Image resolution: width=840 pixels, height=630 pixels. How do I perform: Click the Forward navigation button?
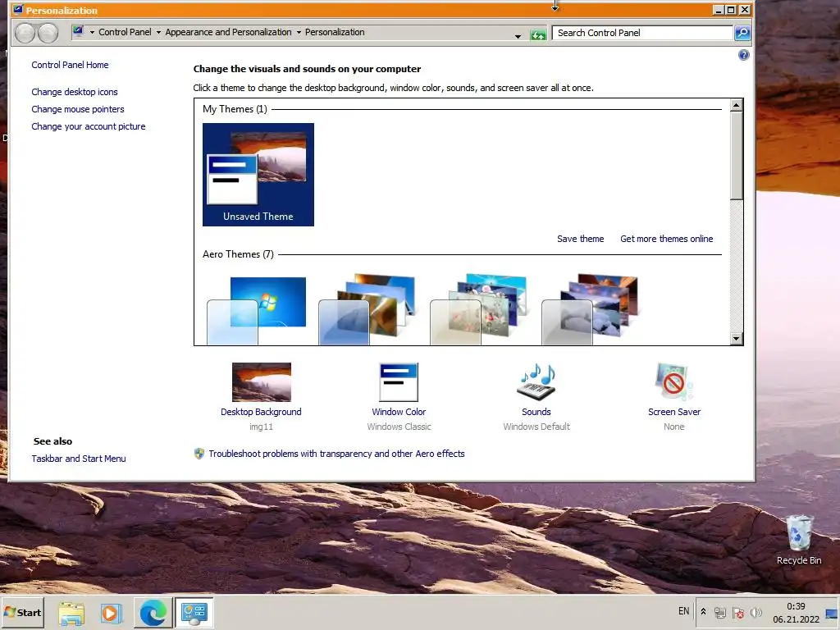point(48,33)
